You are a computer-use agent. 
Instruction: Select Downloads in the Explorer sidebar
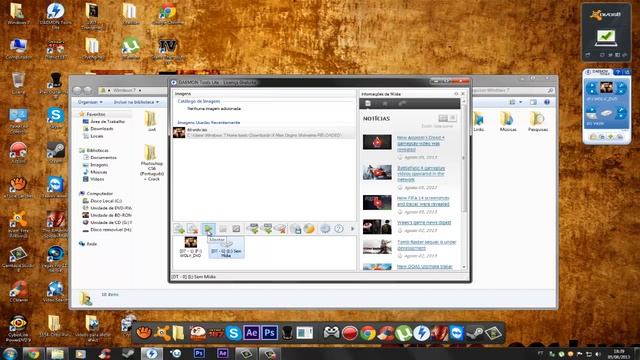point(98,129)
